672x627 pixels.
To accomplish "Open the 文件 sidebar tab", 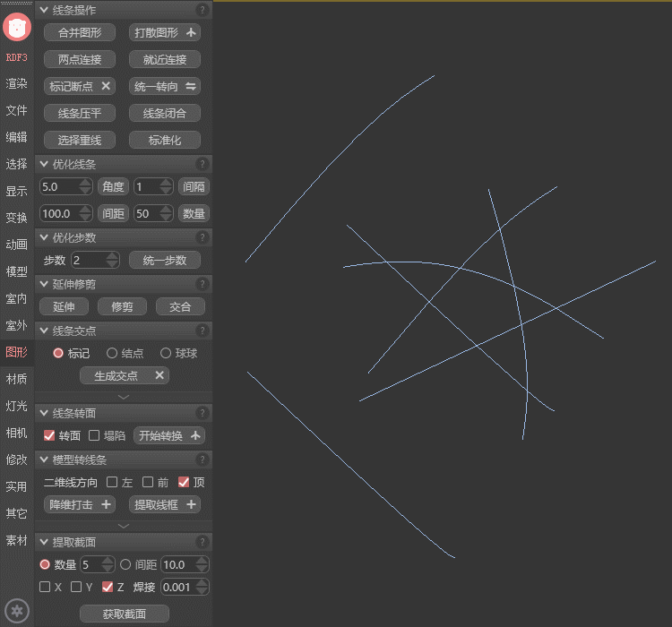I will click(x=17, y=110).
